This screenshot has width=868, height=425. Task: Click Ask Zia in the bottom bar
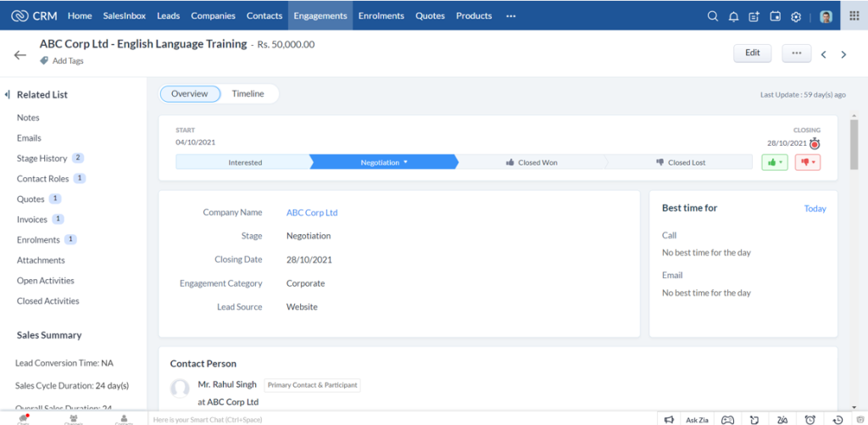(x=697, y=420)
